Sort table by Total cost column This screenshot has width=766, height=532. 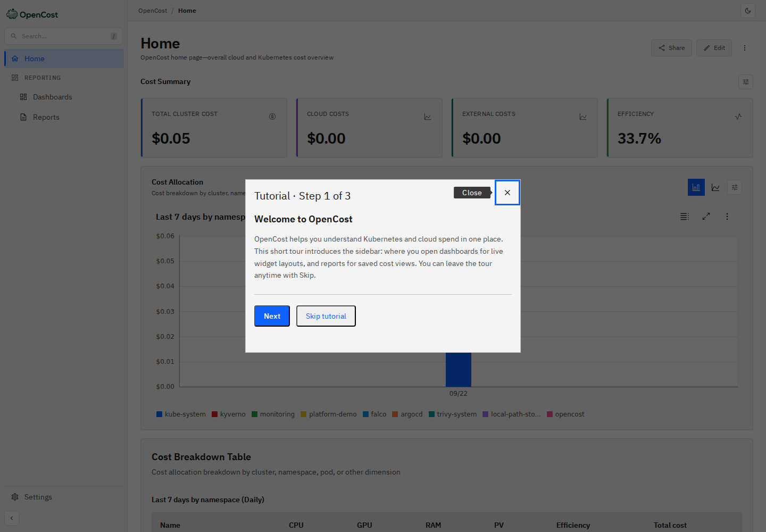(670, 525)
